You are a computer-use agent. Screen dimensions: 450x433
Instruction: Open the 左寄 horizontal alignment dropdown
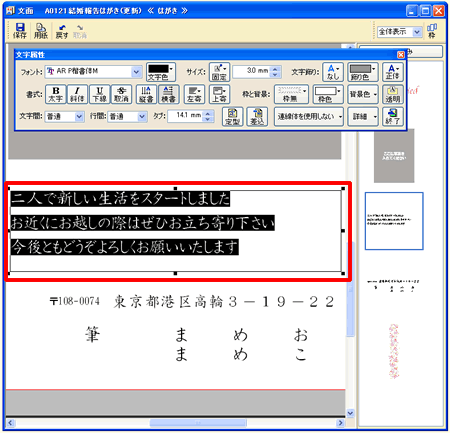[194, 94]
